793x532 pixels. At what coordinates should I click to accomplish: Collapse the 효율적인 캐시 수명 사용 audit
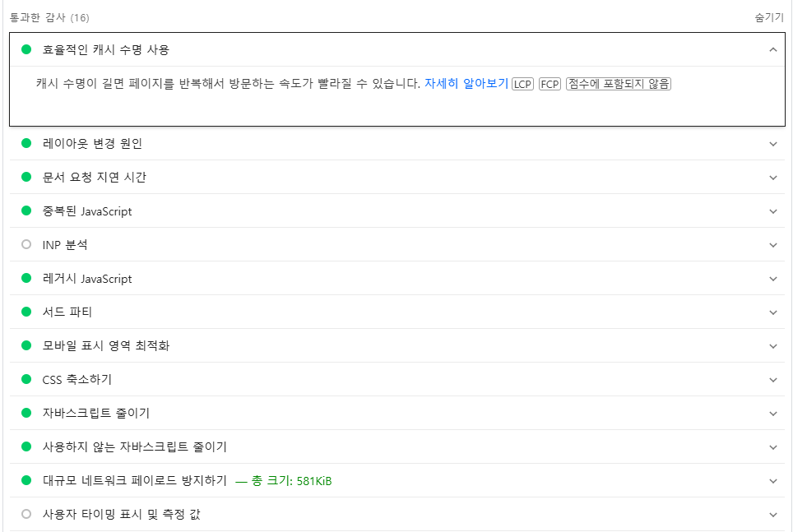point(773,49)
